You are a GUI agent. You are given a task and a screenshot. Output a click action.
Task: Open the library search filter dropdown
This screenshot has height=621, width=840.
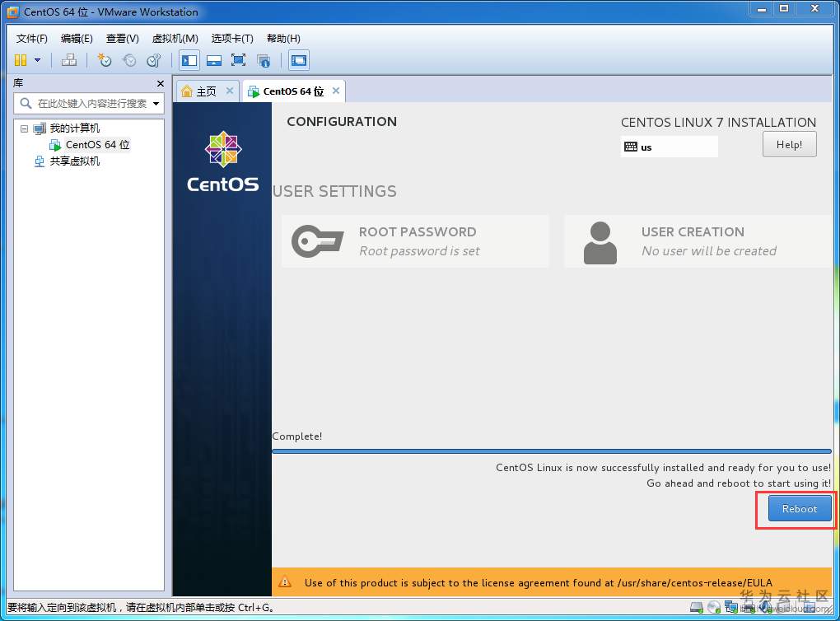(156, 104)
